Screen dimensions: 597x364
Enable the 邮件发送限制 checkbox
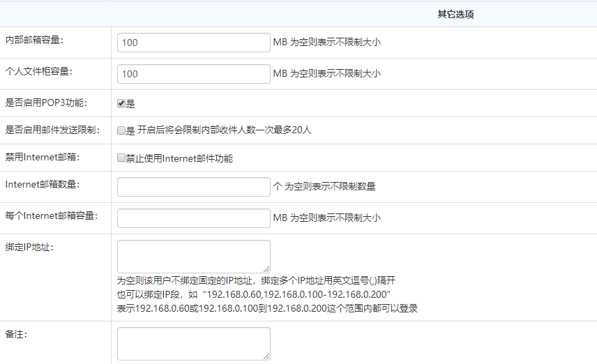pos(121,130)
